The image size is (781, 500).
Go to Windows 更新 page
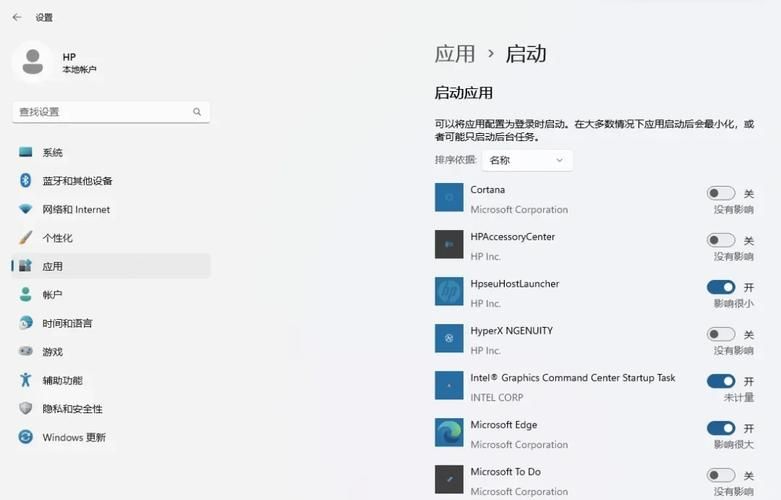[x=73, y=438]
